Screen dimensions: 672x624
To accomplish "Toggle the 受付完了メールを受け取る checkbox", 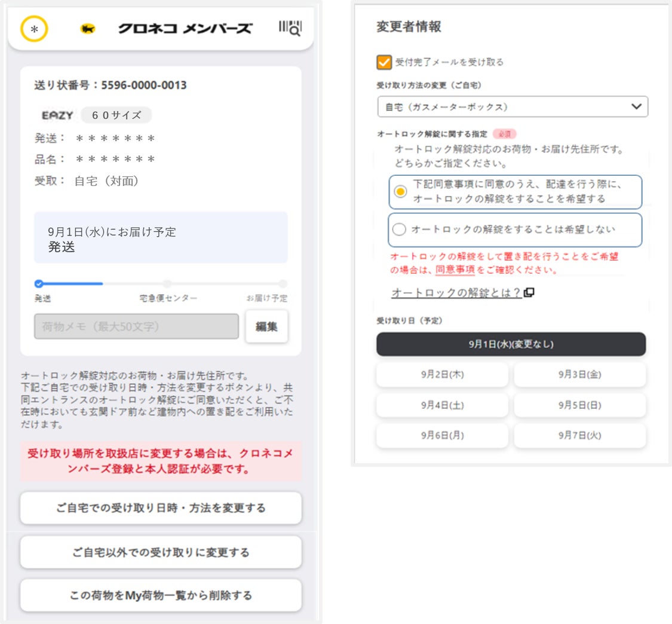I will coord(384,62).
